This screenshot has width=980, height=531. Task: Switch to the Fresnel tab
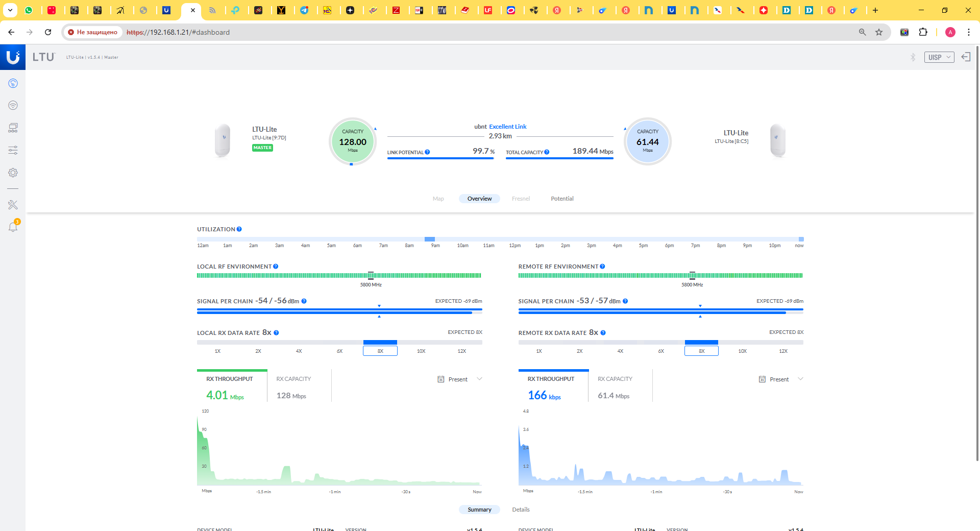(521, 199)
